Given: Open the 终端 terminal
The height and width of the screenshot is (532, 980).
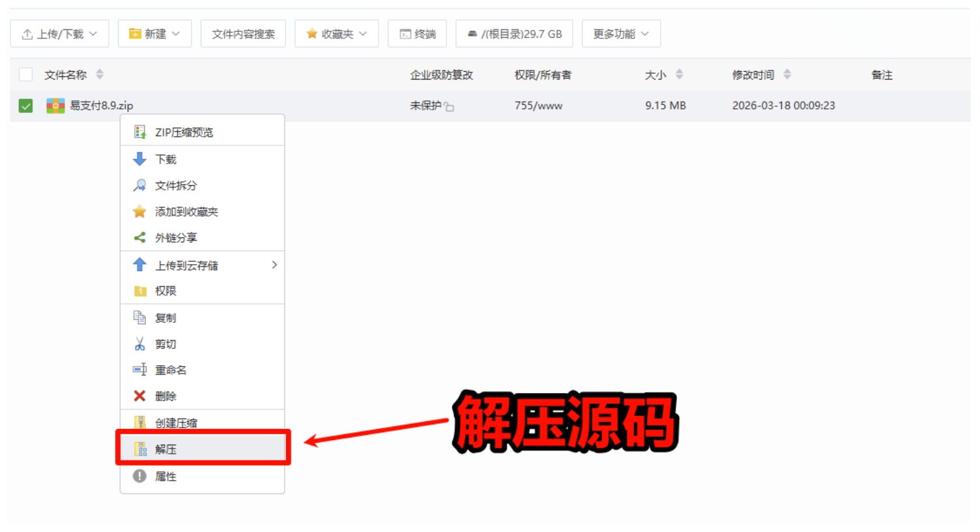Looking at the screenshot, I should (418, 33).
